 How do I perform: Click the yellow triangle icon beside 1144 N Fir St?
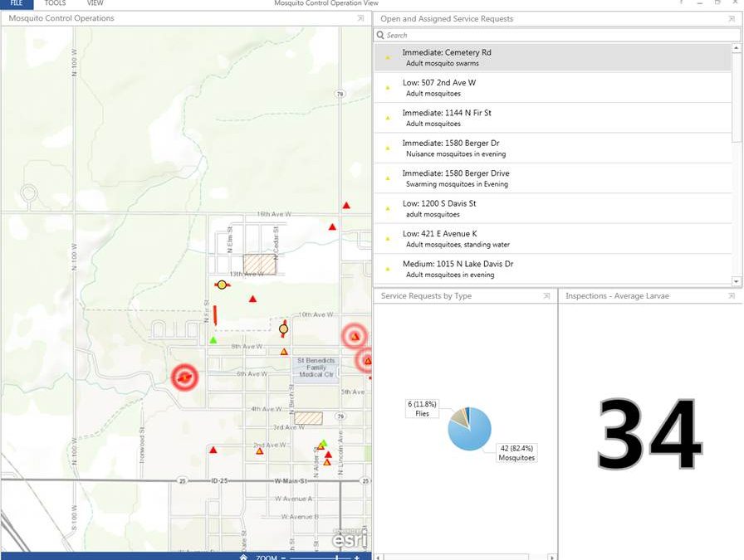pos(388,118)
